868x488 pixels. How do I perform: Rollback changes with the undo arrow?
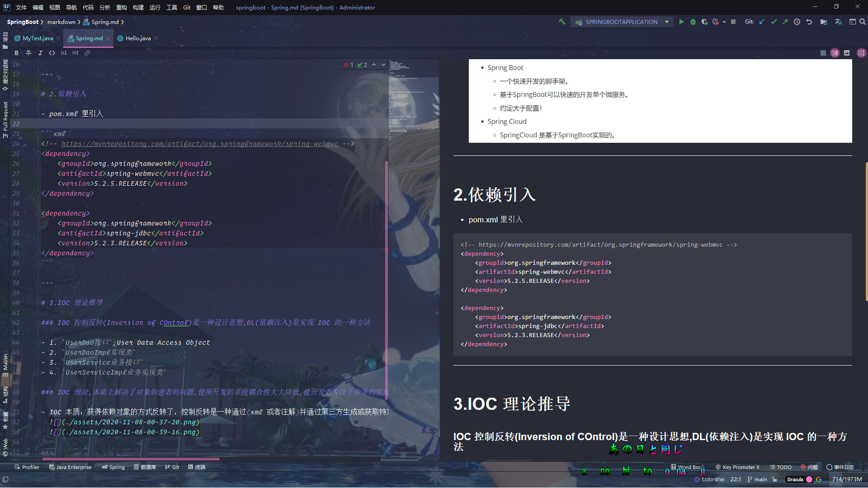[809, 22]
